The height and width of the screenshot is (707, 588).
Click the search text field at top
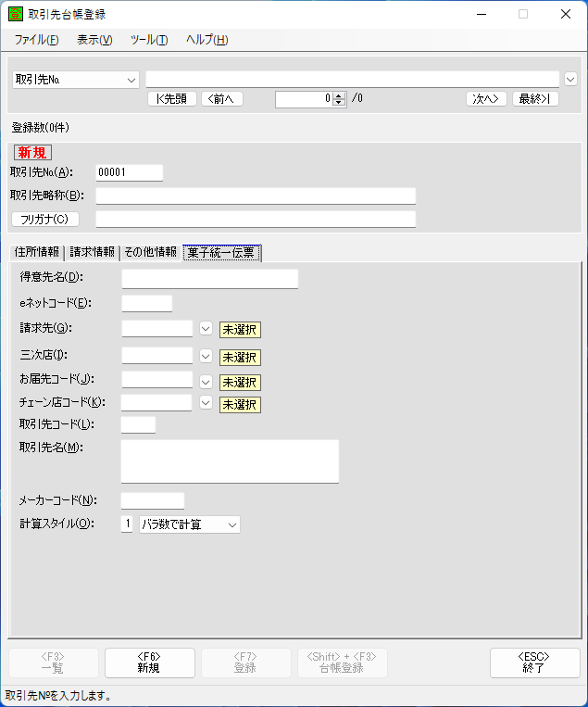[x=353, y=80]
